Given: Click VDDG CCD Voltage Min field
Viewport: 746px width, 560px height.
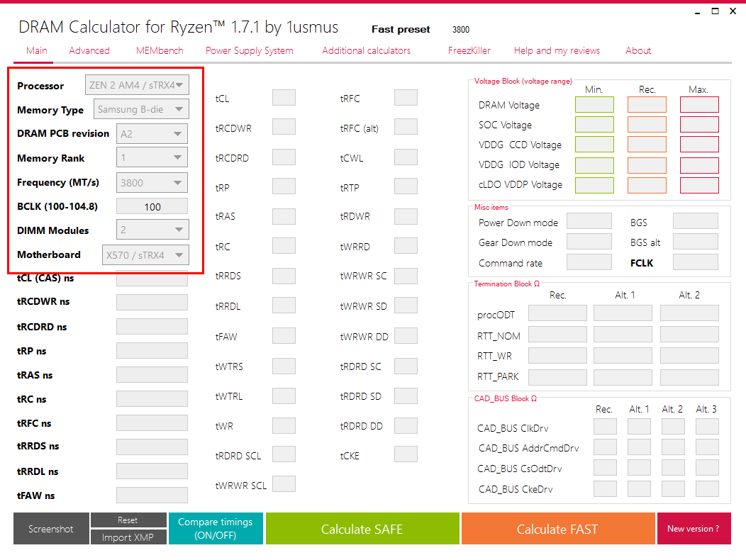Looking at the screenshot, I should pos(594,144).
